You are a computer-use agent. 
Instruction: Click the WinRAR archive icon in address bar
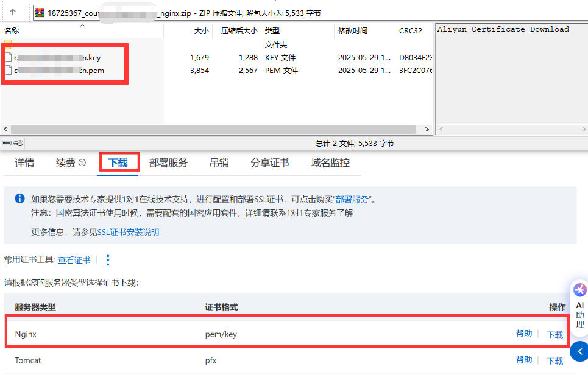click(39, 13)
